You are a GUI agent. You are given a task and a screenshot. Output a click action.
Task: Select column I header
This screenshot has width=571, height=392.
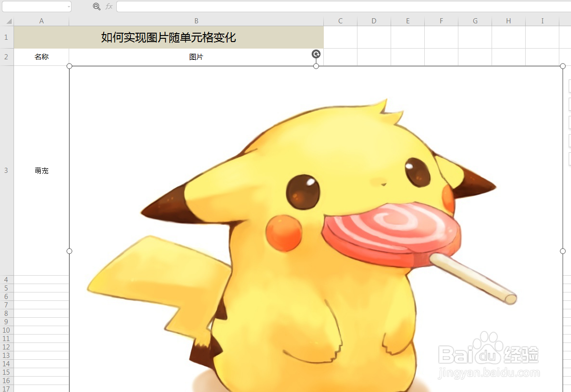click(x=542, y=21)
